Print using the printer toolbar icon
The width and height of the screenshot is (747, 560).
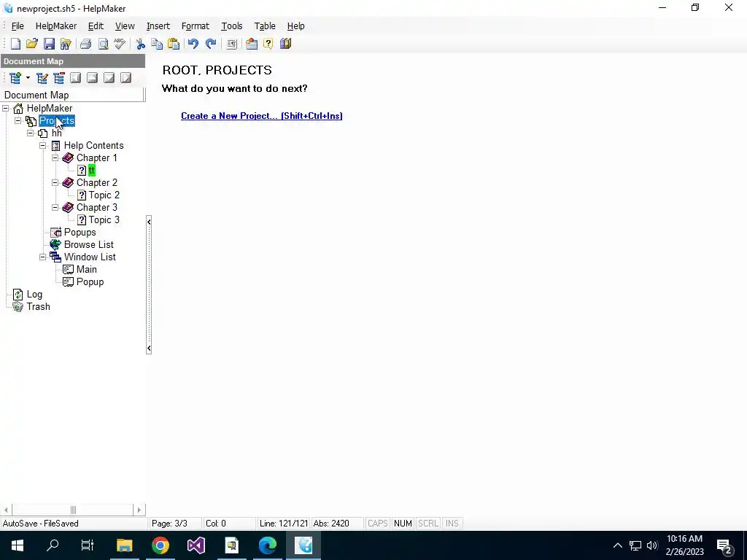point(86,44)
